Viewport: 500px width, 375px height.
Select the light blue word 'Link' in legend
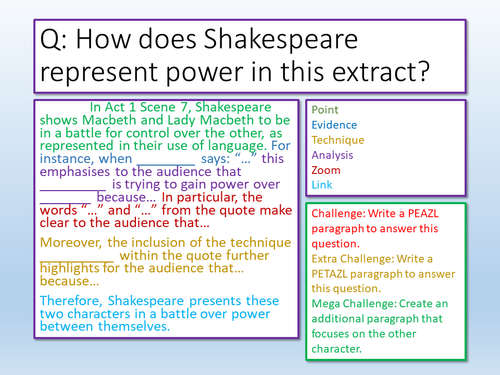click(x=322, y=185)
